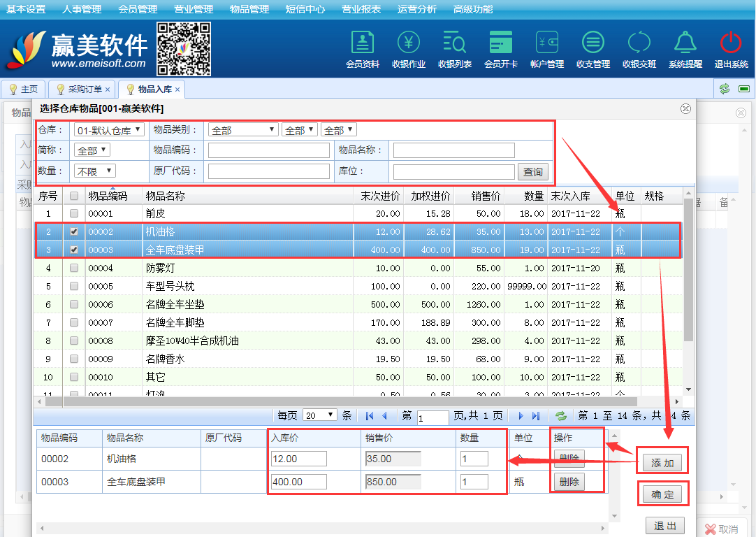Click the 会员开卡 card icon
The height and width of the screenshot is (537, 756).
501,43
